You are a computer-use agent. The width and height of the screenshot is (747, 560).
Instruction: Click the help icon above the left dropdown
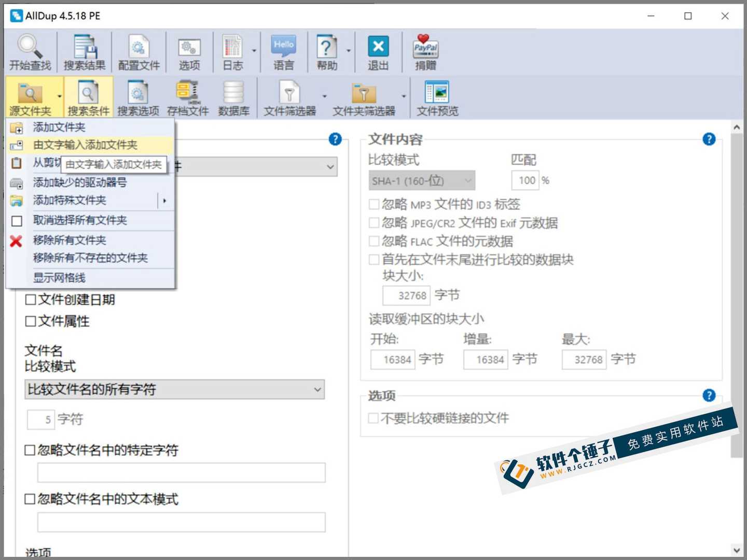335,139
